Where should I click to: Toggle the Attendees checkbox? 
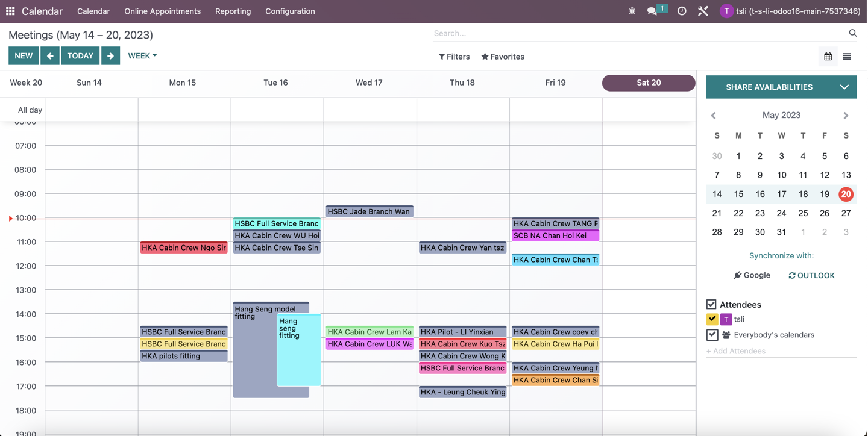pyautogui.click(x=711, y=304)
